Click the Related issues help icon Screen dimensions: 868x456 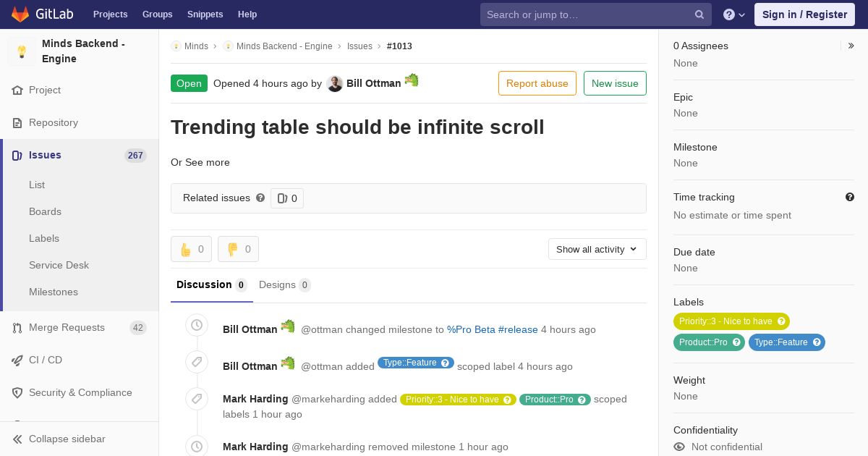(x=260, y=198)
